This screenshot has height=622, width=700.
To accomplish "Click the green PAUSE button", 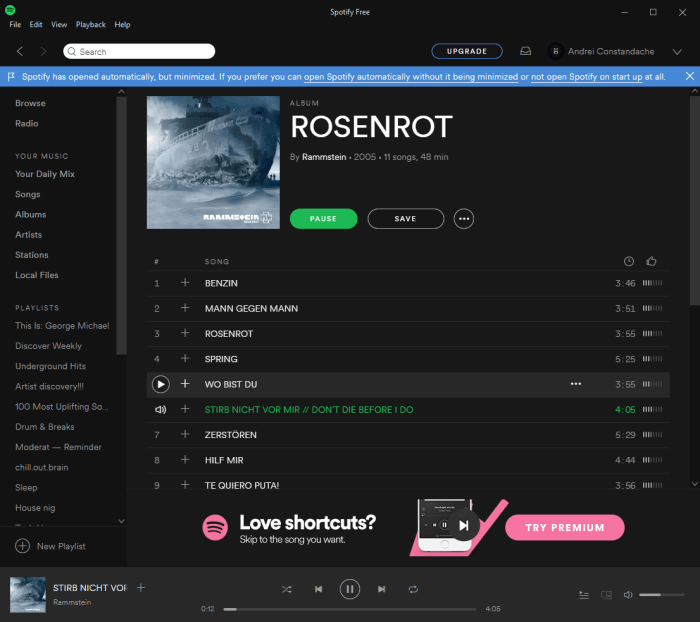I will (x=324, y=219).
